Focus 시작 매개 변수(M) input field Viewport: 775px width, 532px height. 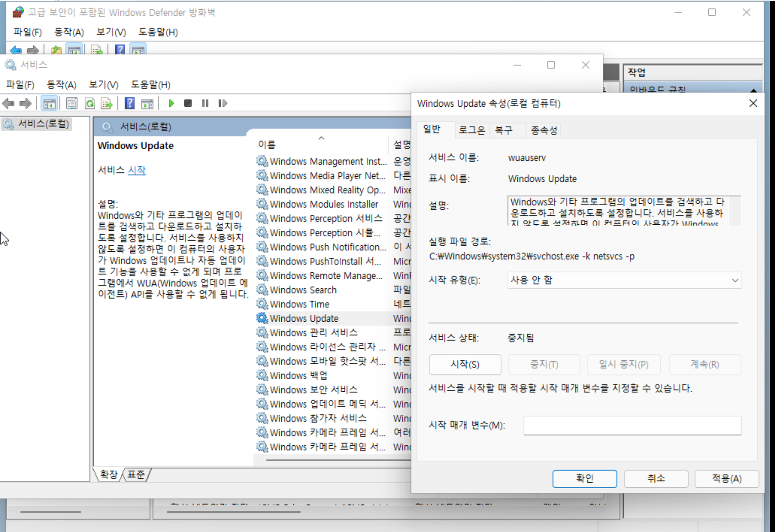click(x=632, y=425)
